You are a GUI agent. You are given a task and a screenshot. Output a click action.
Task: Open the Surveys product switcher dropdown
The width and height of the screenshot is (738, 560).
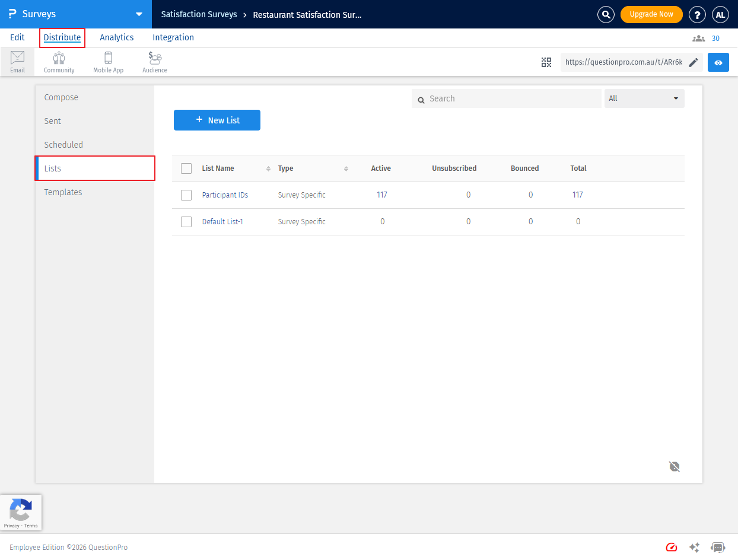(x=139, y=14)
